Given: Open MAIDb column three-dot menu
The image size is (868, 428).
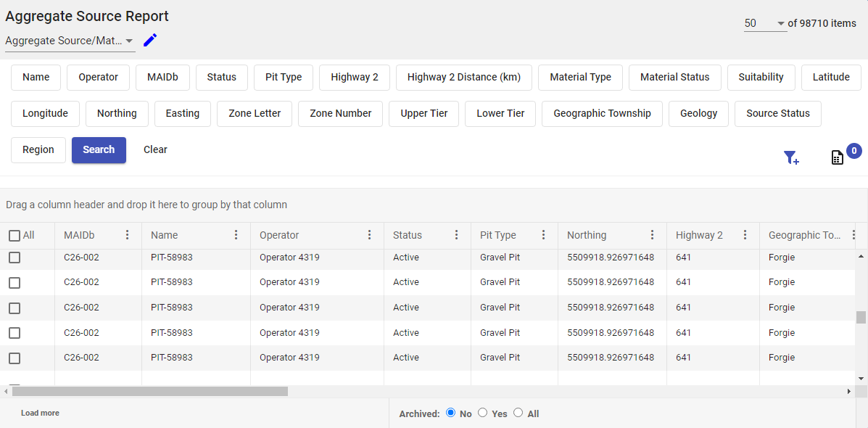Looking at the screenshot, I should [x=128, y=235].
